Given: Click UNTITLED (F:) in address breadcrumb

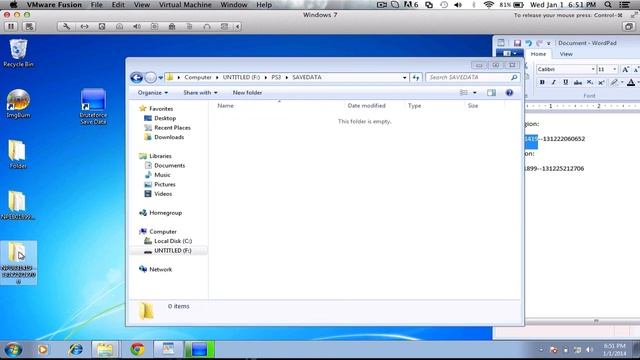Looking at the screenshot, I should [241, 77].
